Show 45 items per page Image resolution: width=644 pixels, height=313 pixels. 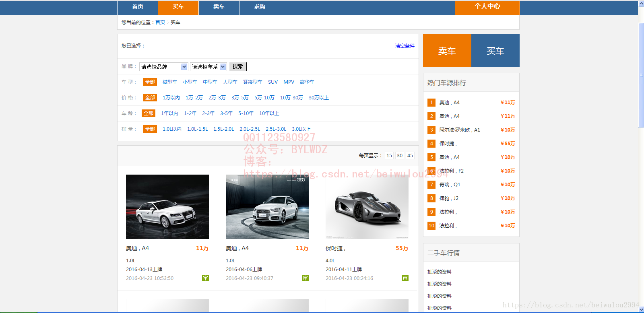click(410, 156)
